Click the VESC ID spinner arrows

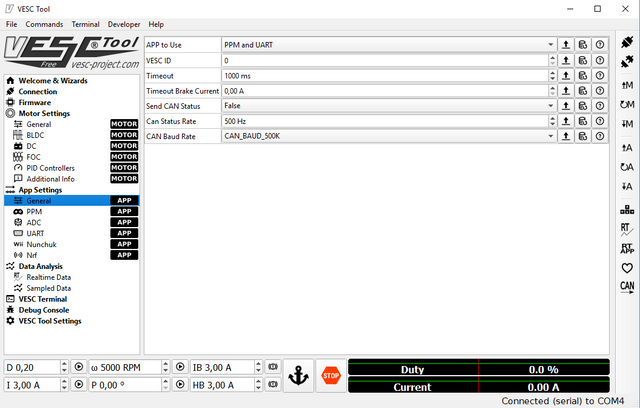[x=553, y=60]
